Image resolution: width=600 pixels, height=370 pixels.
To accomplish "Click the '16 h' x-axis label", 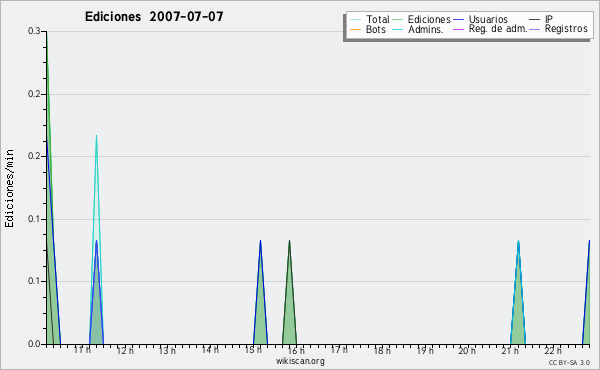I will [296, 350].
